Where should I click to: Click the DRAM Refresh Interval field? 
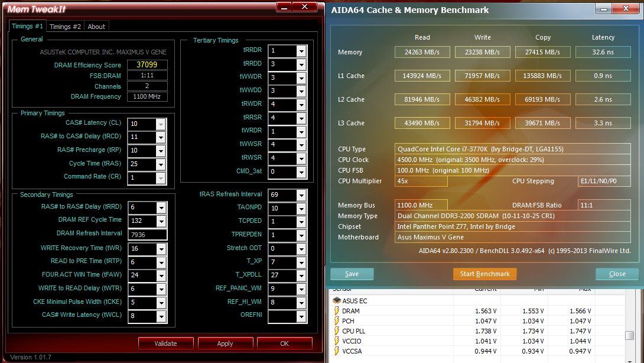point(148,234)
